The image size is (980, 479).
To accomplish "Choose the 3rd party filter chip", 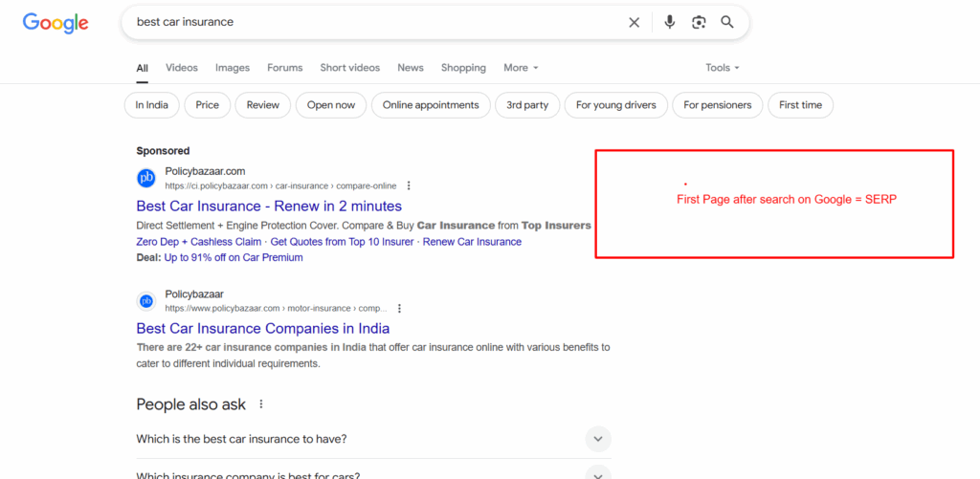I will pos(527,105).
